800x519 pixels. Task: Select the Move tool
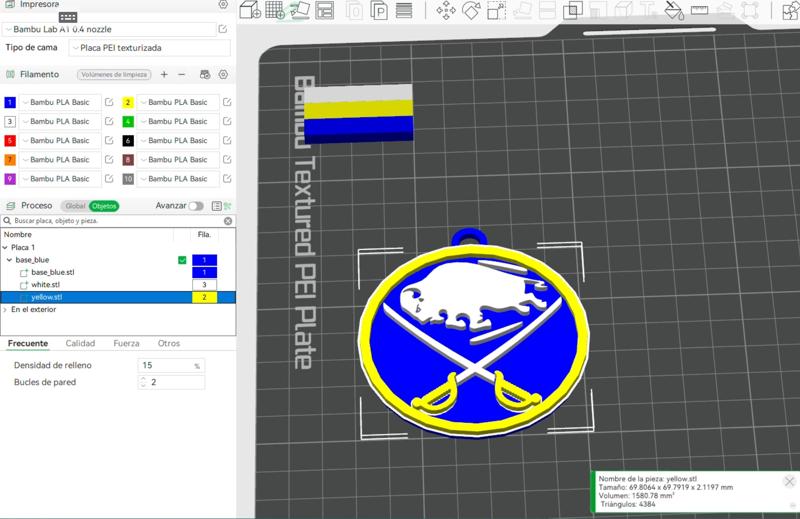pos(446,10)
